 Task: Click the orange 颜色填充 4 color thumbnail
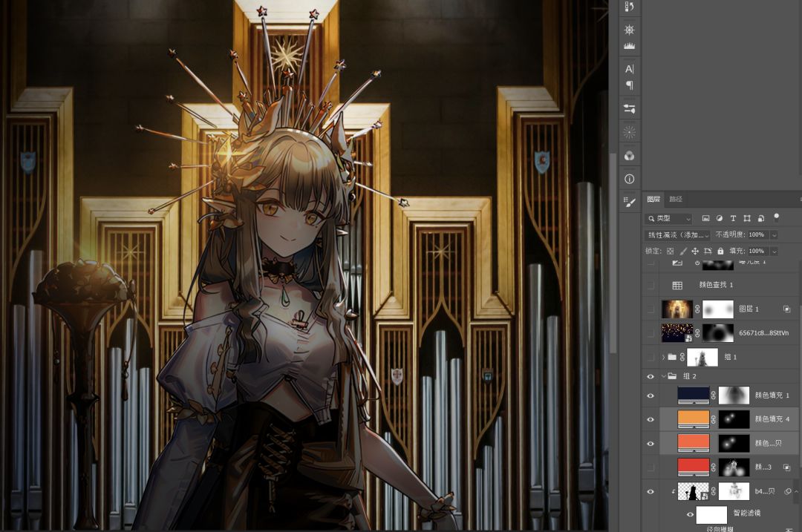click(x=694, y=419)
